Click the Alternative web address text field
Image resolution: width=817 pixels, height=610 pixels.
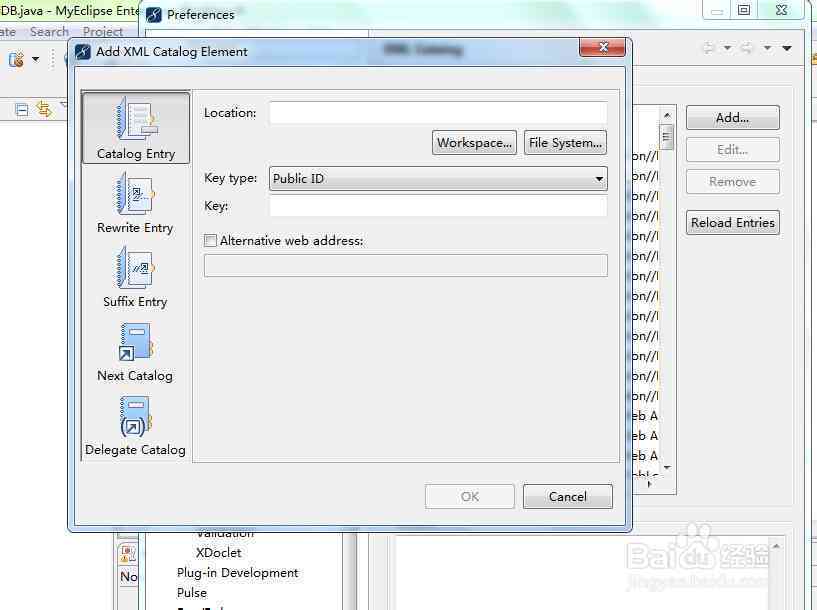[406, 266]
